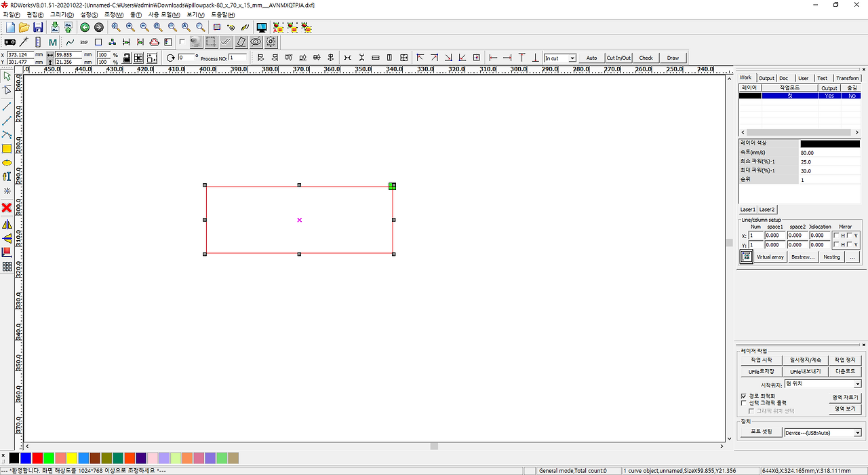Image resolution: width=868 pixels, height=475 pixels.
Task: Pick the red color swatch from the palette
Action: coord(37,458)
